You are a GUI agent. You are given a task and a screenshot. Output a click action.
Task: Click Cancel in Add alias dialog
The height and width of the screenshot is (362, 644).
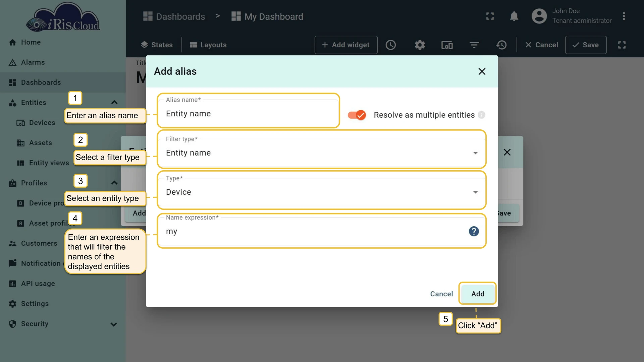[441, 294]
